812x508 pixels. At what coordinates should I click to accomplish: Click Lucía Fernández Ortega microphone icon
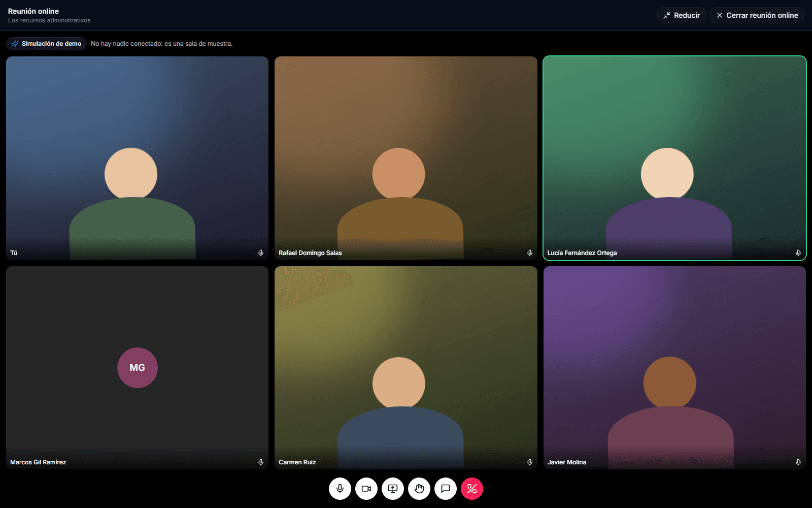tap(798, 253)
